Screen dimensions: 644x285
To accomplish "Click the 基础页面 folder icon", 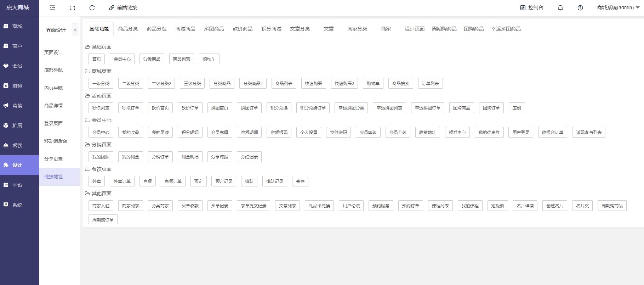I will pos(87,47).
